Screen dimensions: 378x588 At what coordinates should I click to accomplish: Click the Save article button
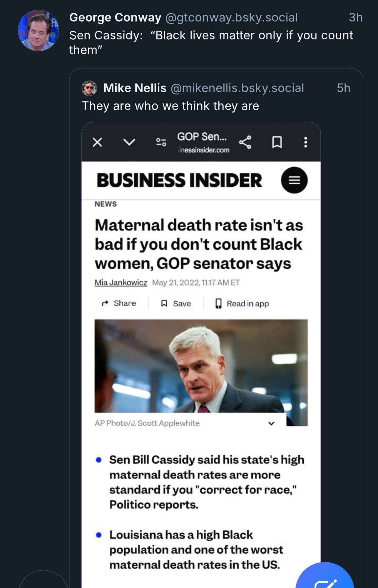[176, 303]
